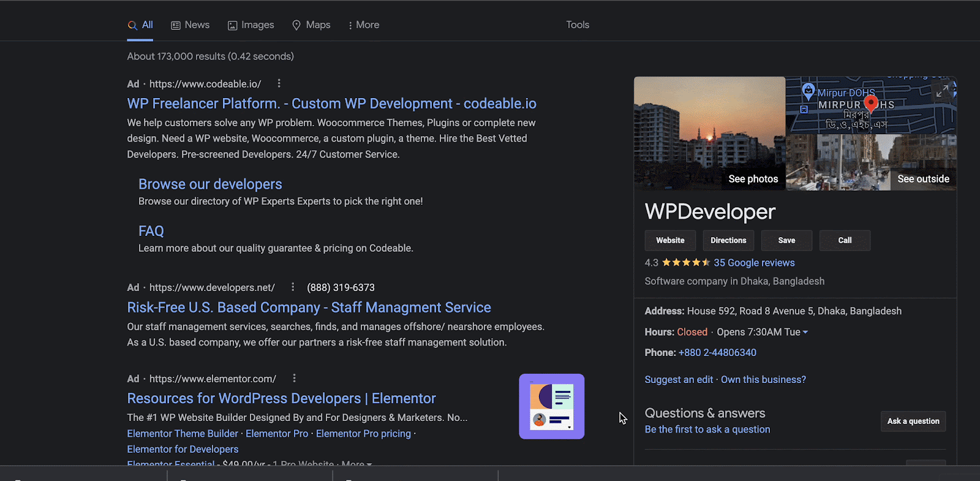The height and width of the screenshot is (481, 980).
Task: Click the phone number (888) 319-6373
Action: pos(341,287)
